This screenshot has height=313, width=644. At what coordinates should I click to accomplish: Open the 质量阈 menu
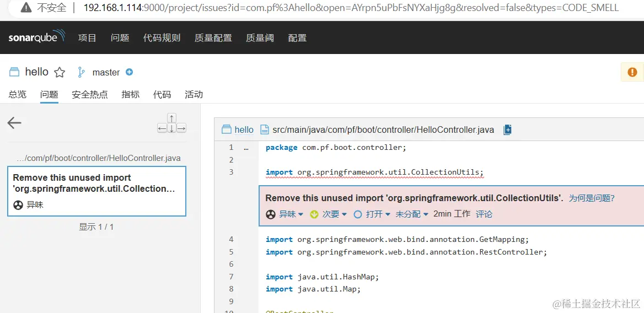tap(260, 37)
